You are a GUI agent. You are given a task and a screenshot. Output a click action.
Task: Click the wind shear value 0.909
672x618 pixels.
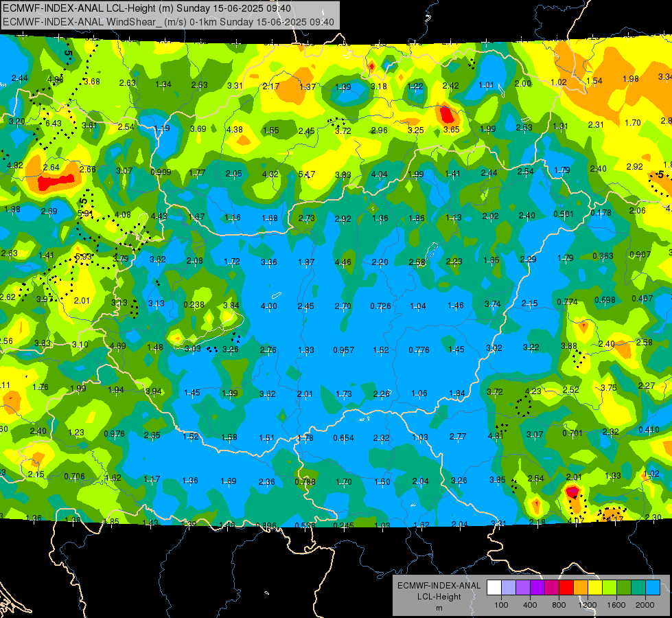(161, 172)
